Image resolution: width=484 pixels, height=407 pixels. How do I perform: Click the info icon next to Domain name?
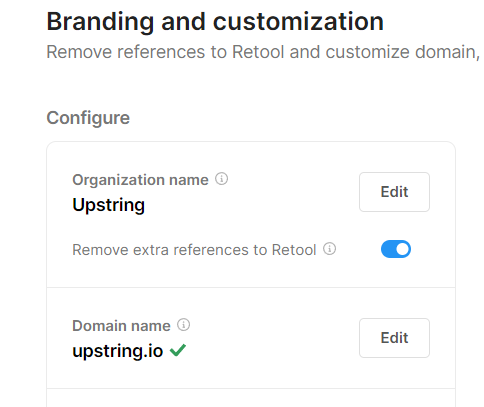pyautogui.click(x=183, y=325)
